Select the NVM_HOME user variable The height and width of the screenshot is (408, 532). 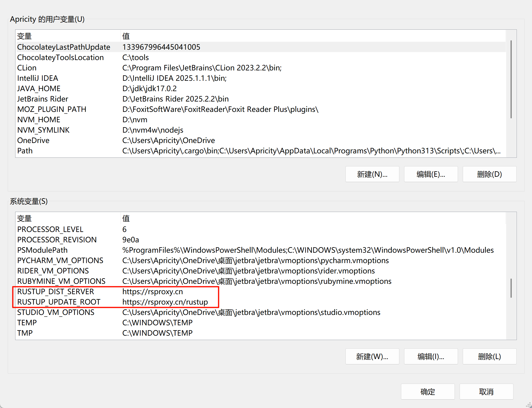tap(39, 120)
